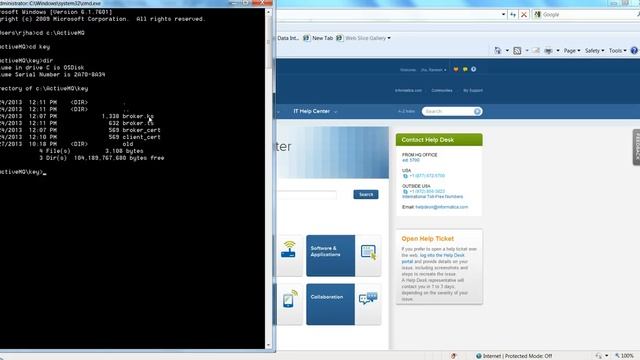The height and width of the screenshot is (360, 640).
Task: Click the round blue info icon in header
Action: point(473,69)
